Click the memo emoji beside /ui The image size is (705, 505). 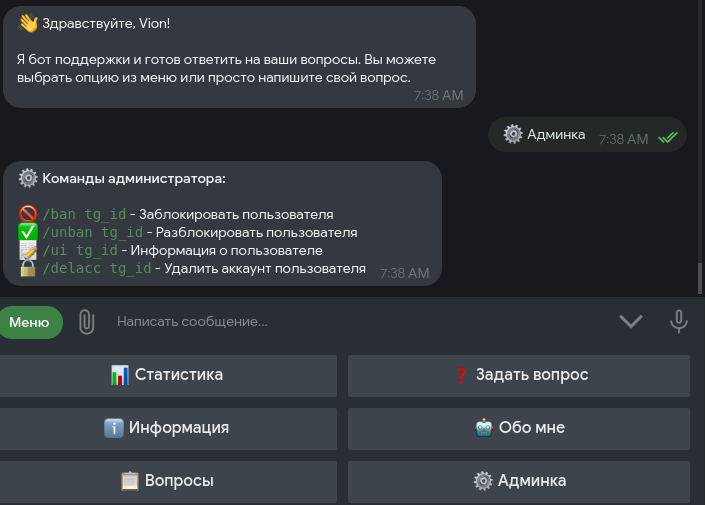[28, 250]
